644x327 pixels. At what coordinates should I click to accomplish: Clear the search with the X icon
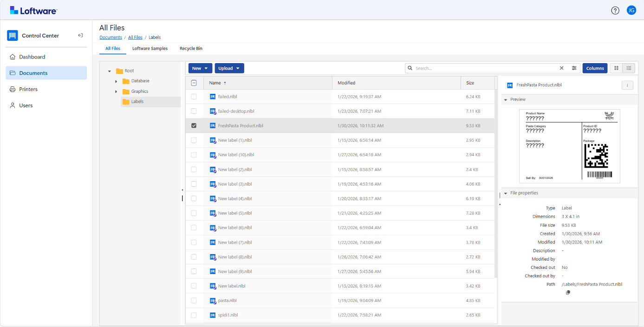tap(561, 68)
